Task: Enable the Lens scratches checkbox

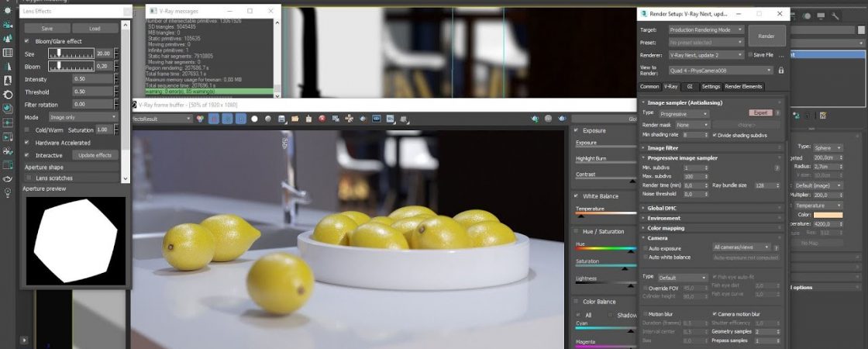Action: pyautogui.click(x=29, y=178)
